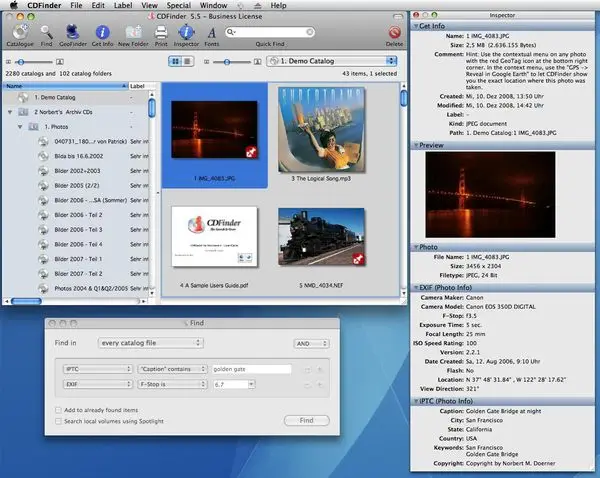Image resolution: width=600 pixels, height=478 pixels.
Task: Open the Window menu
Action: tap(214, 5)
